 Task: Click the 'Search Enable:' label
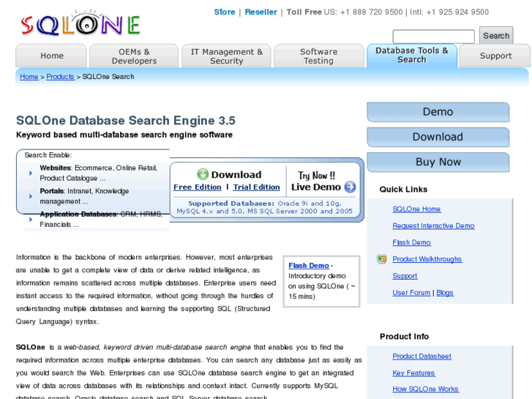(48, 155)
